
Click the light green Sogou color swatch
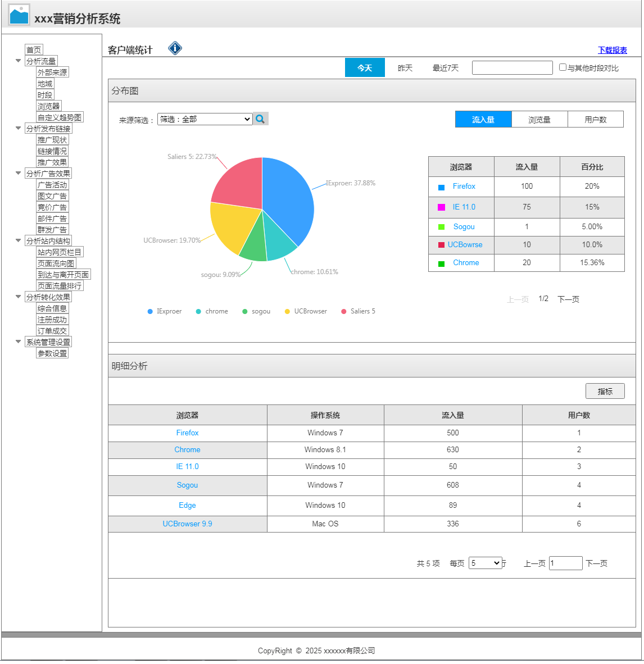[441, 227]
